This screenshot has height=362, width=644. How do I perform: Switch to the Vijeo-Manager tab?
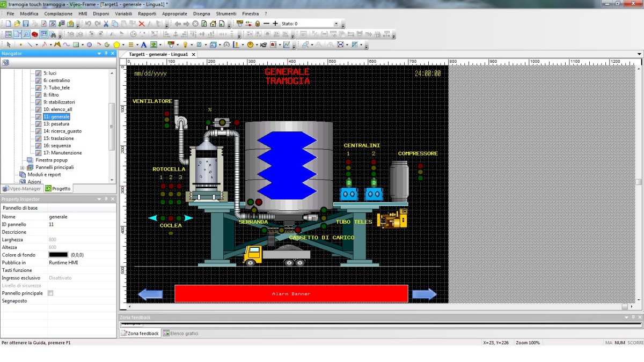21,189
